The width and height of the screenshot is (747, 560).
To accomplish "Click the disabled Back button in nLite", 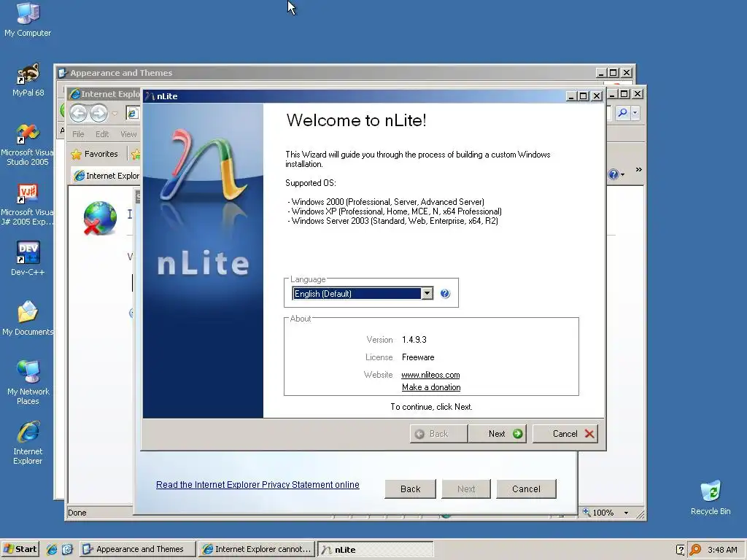I will click(438, 434).
